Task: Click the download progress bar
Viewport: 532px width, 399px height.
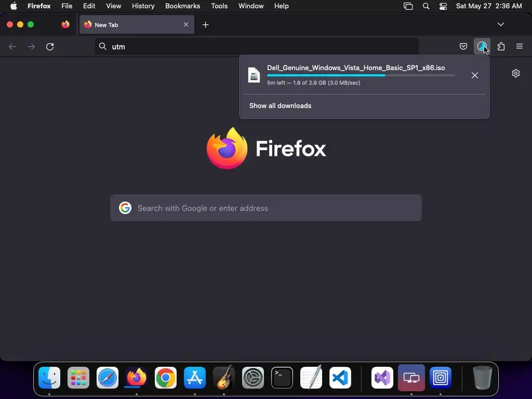Action: 361,76
